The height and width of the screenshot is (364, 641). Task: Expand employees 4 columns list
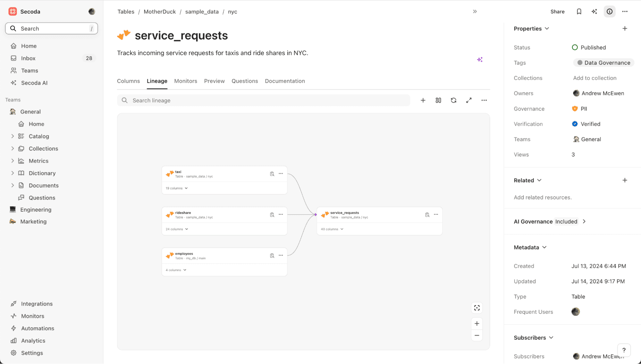click(176, 270)
